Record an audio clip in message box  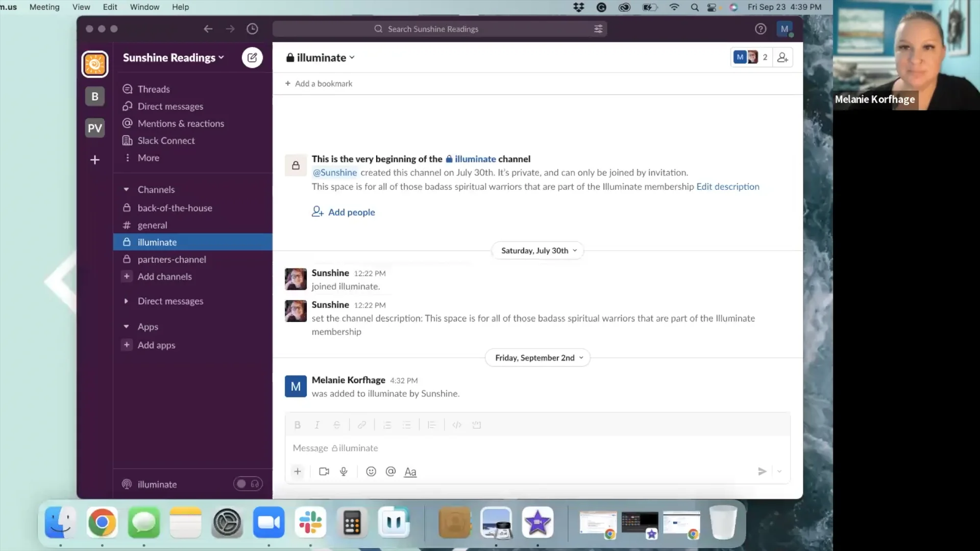(x=343, y=471)
